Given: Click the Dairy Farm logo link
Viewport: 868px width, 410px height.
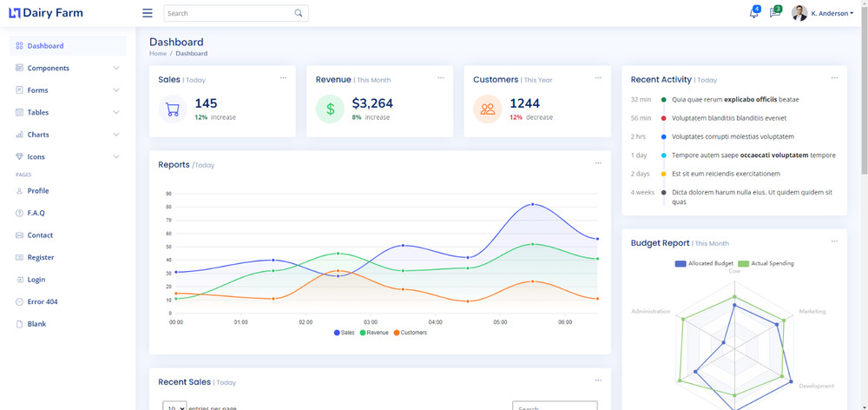Looking at the screenshot, I should 46,13.
